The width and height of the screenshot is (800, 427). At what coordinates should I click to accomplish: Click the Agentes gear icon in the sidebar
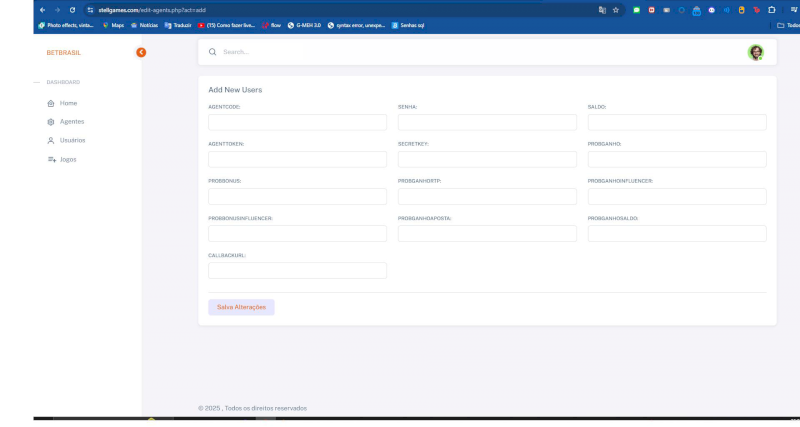click(51, 122)
